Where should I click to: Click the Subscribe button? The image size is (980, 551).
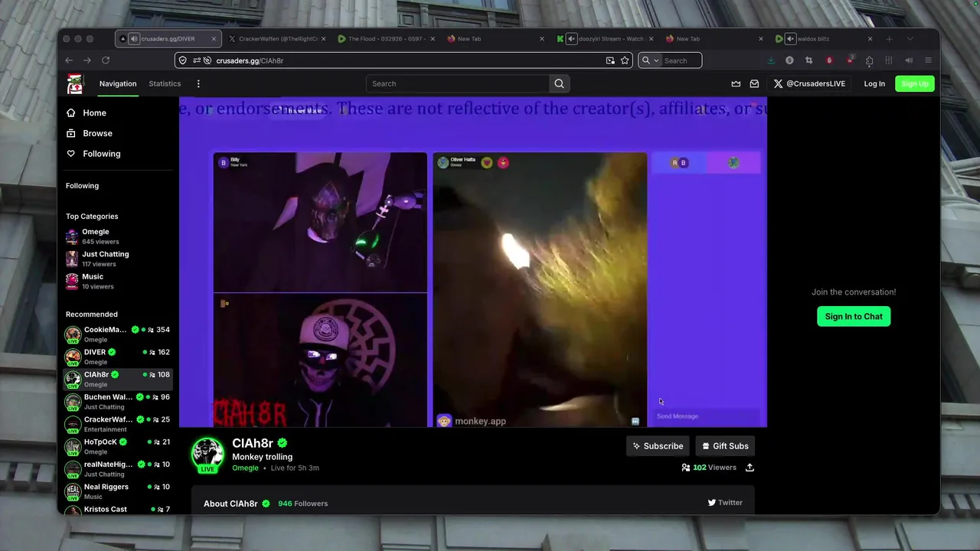click(x=658, y=446)
